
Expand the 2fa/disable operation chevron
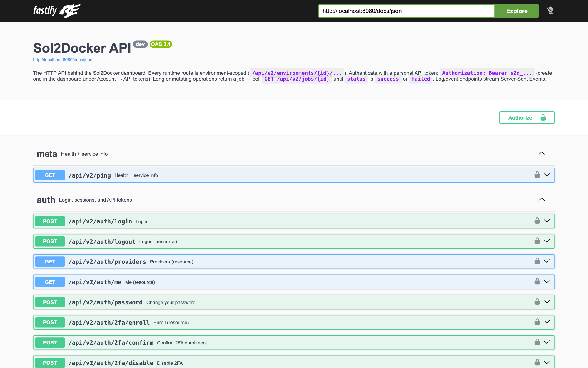pyautogui.click(x=547, y=362)
